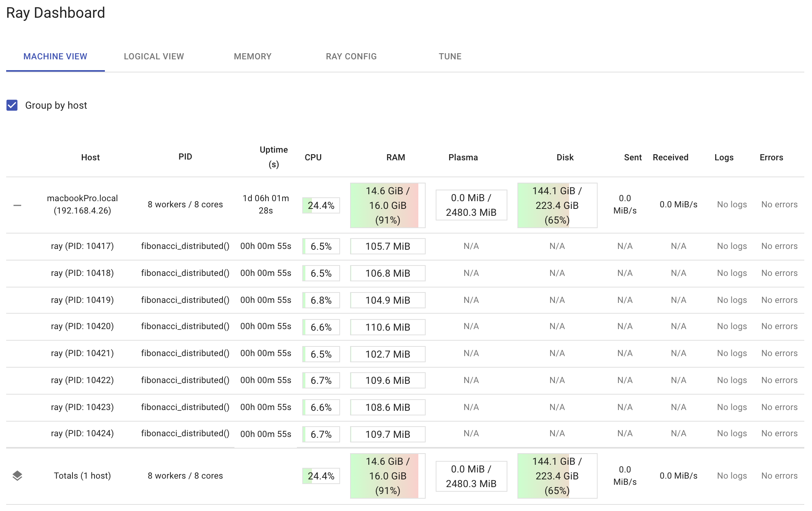Select worker ray (PID: 10418)
Viewport: 812px width, 511px height.
coord(83,273)
